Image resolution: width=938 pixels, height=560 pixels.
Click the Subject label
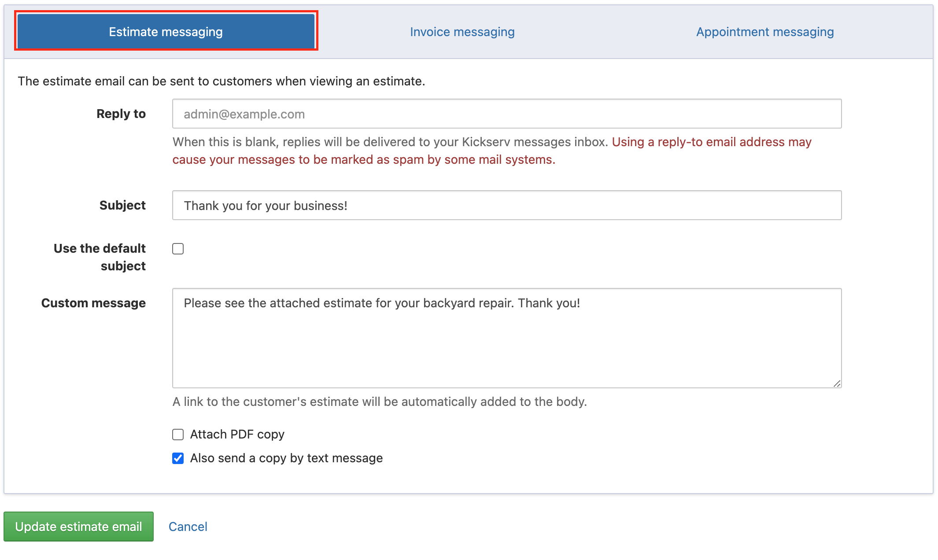pyautogui.click(x=122, y=205)
